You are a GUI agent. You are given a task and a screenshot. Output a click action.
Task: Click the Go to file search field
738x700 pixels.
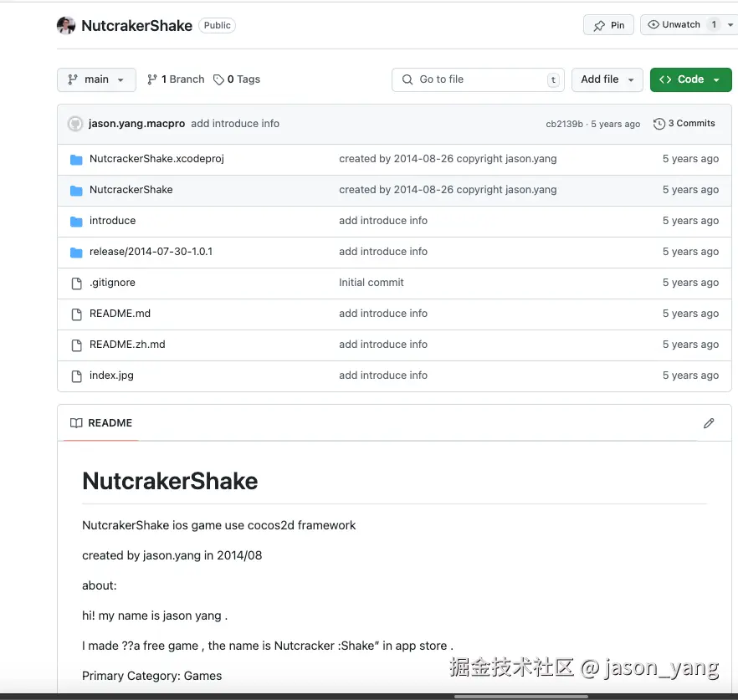478,79
